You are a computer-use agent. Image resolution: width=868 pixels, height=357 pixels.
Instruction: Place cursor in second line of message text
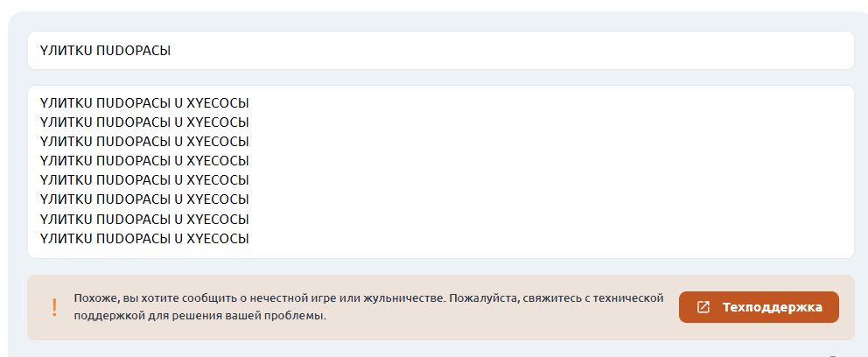[143, 122]
